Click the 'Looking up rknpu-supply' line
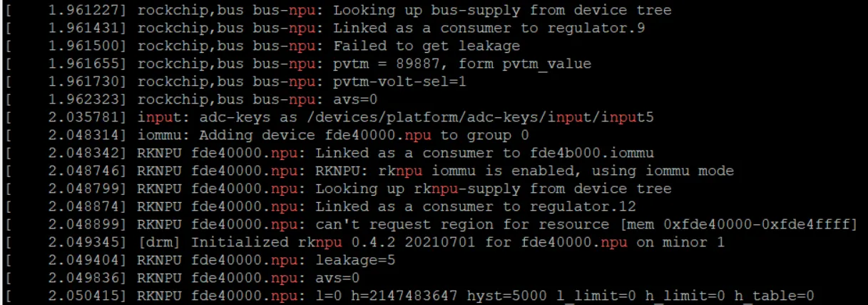Screen dimensions: 868x305 coord(338,189)
